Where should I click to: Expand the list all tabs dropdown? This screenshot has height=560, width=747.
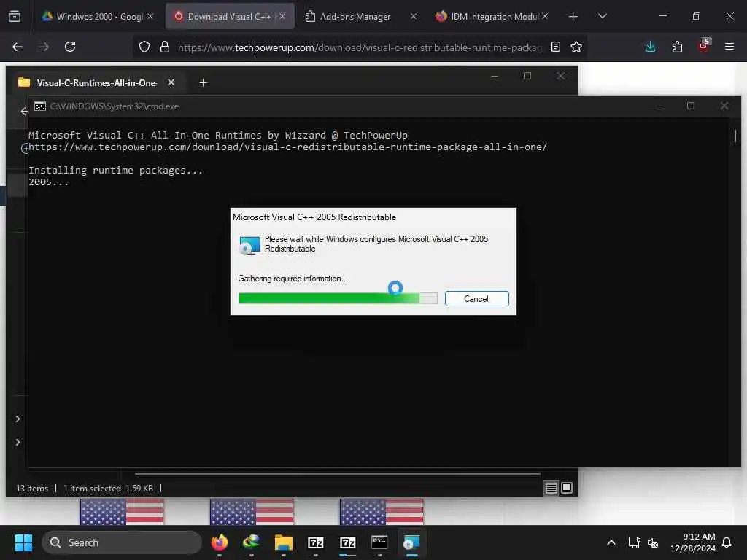tap(602, 16)
